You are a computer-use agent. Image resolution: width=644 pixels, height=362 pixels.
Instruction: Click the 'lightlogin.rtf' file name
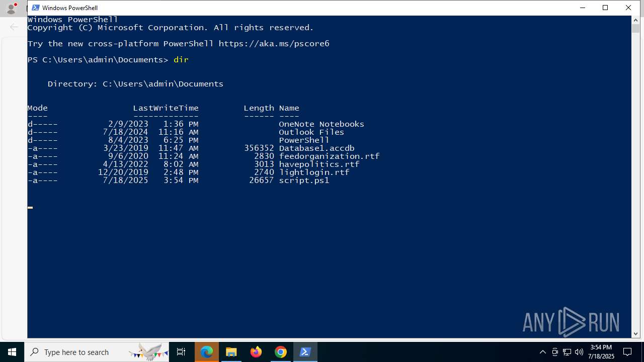tap(314, 172)
